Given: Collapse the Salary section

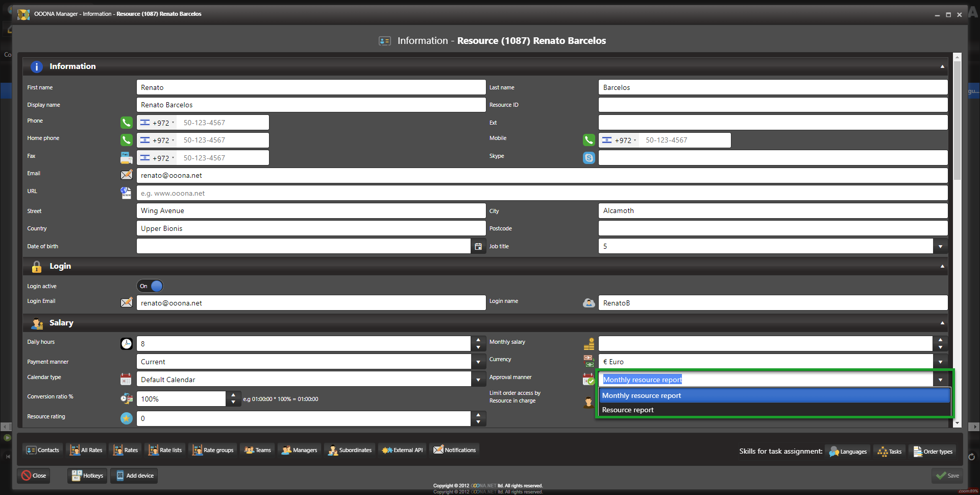Looking at the screenshot, I should [x=942, y=323].
